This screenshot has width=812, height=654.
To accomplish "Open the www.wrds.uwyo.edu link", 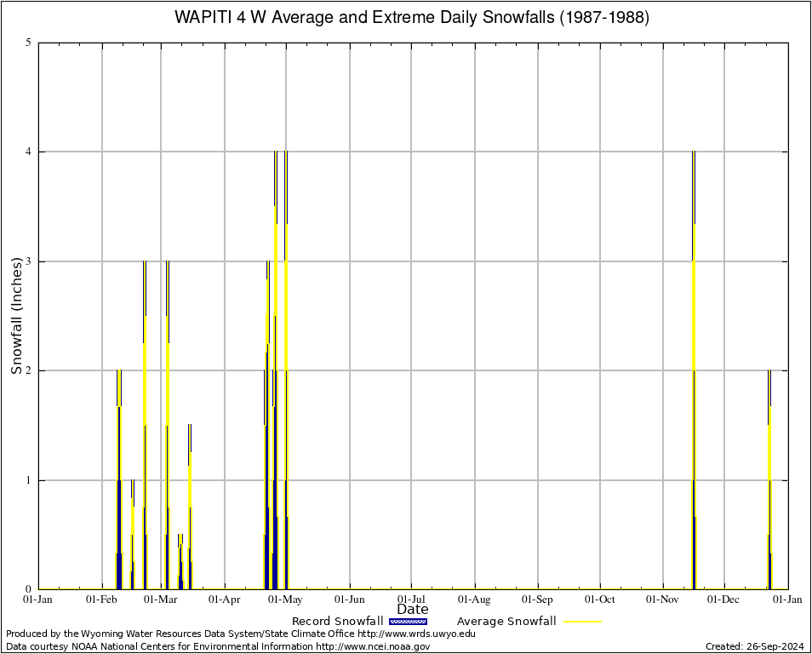I will [x=416, y=634].
